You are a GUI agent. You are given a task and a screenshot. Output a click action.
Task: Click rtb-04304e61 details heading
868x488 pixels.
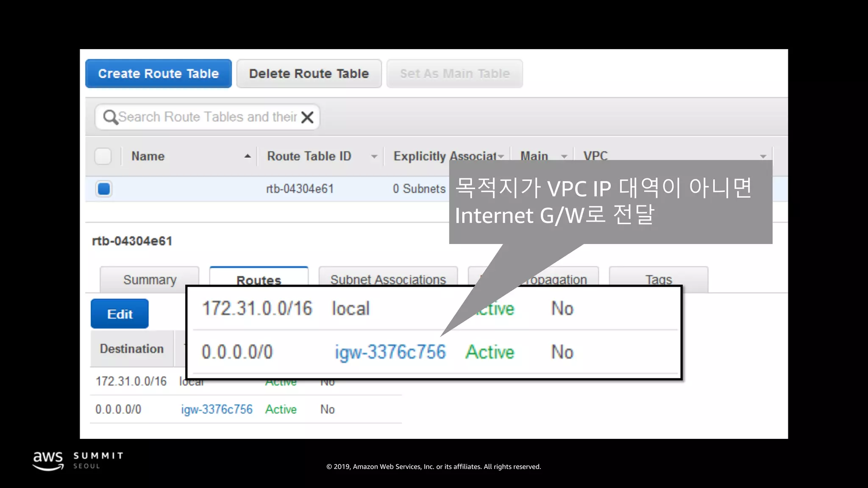(x=132, y=241)
